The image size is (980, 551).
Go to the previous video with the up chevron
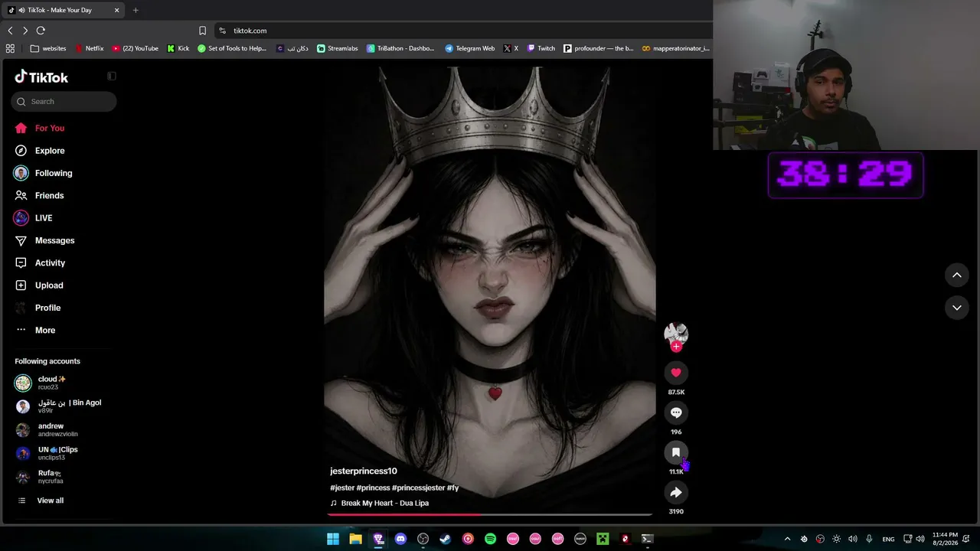click(957, 275)
